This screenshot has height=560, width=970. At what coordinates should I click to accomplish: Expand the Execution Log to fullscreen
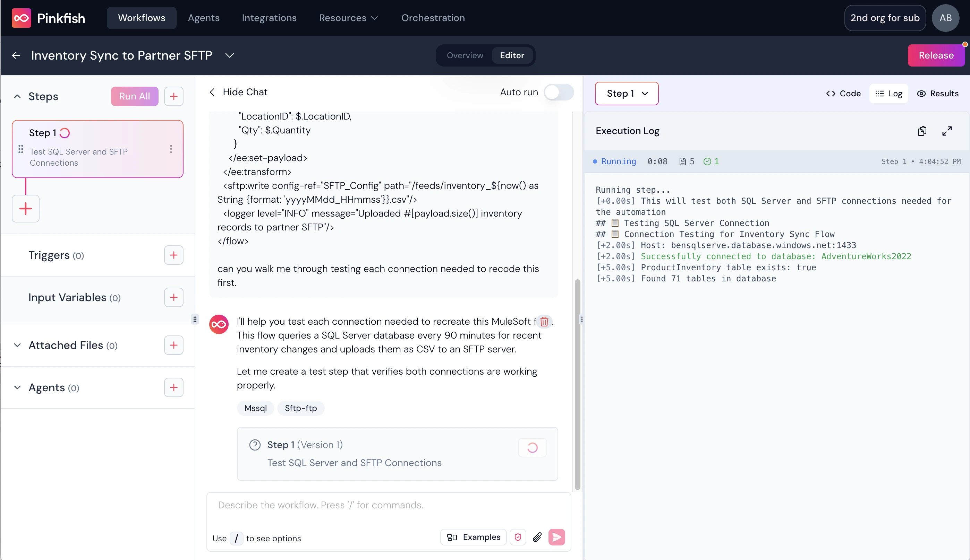[947, 131]
